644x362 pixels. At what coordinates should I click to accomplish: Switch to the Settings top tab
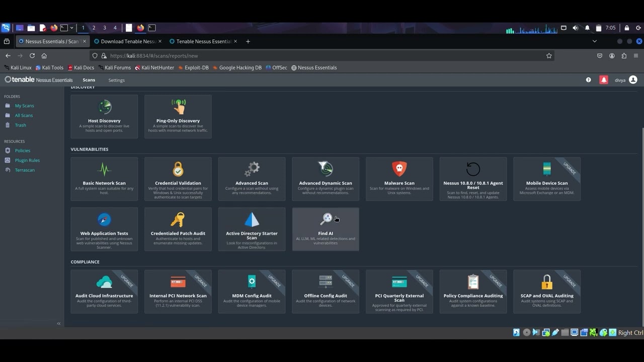(116, 80)
